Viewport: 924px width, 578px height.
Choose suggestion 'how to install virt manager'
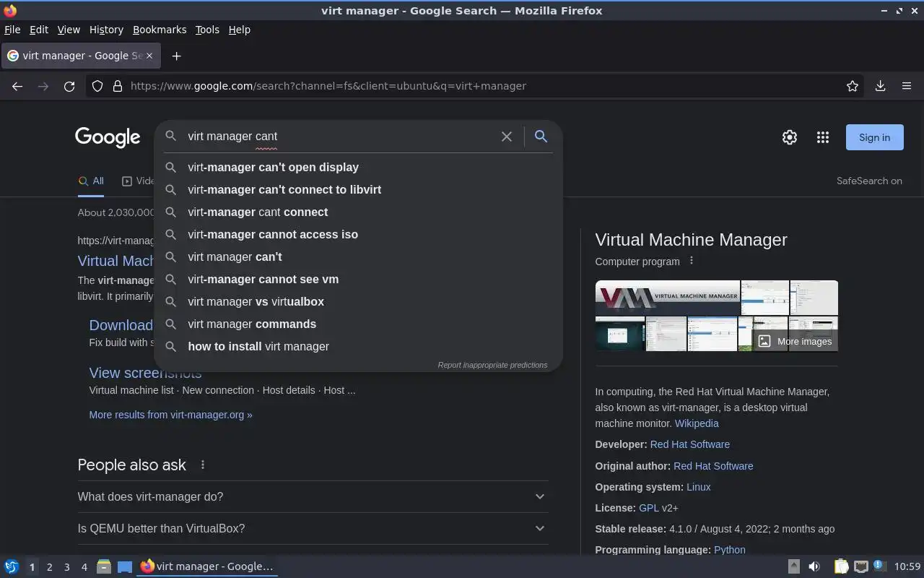pos(358,346)
